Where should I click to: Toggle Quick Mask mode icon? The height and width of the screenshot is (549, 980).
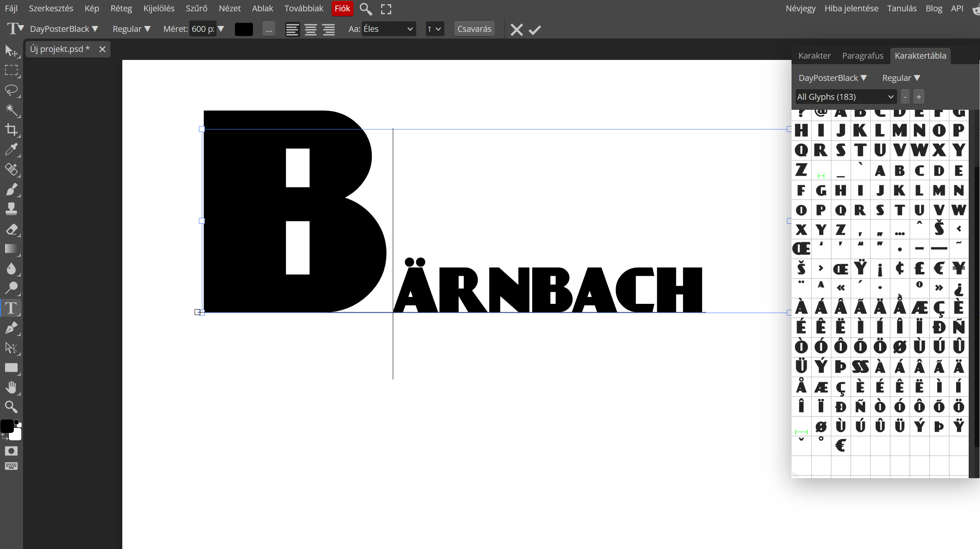pyautogui.click(x=11, y=451)
